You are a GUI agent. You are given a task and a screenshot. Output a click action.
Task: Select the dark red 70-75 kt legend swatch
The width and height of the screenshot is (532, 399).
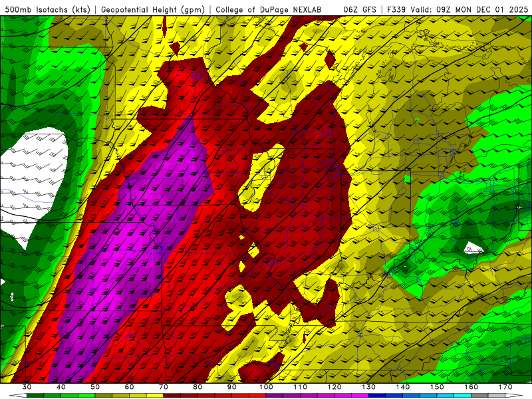tap(172, 396)
